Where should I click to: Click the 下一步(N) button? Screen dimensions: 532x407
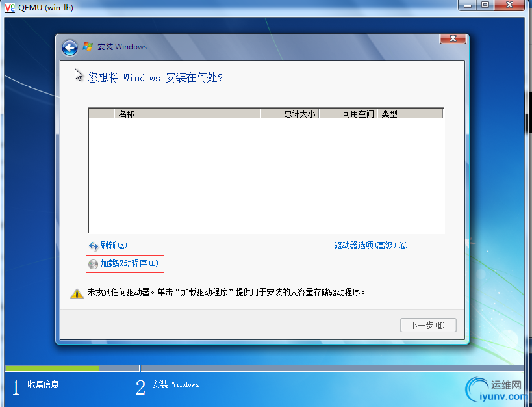[x=428, y=325]
